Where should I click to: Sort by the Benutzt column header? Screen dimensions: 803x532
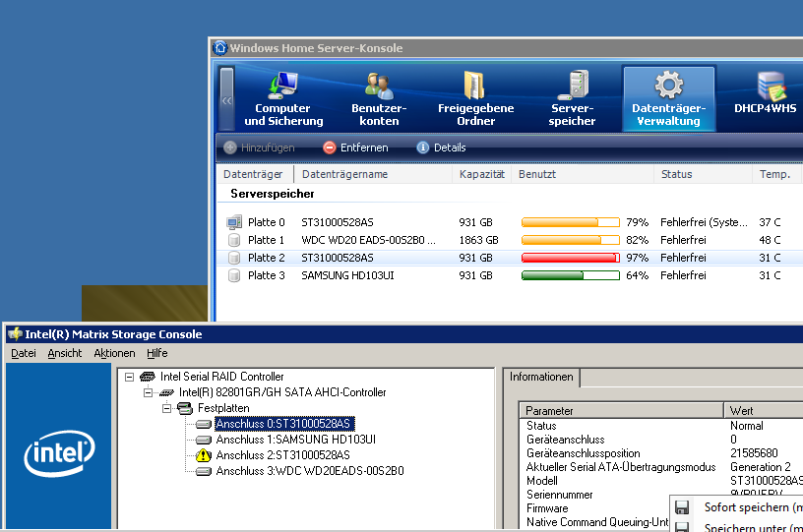pyautogui.click(x=583, y=174)
